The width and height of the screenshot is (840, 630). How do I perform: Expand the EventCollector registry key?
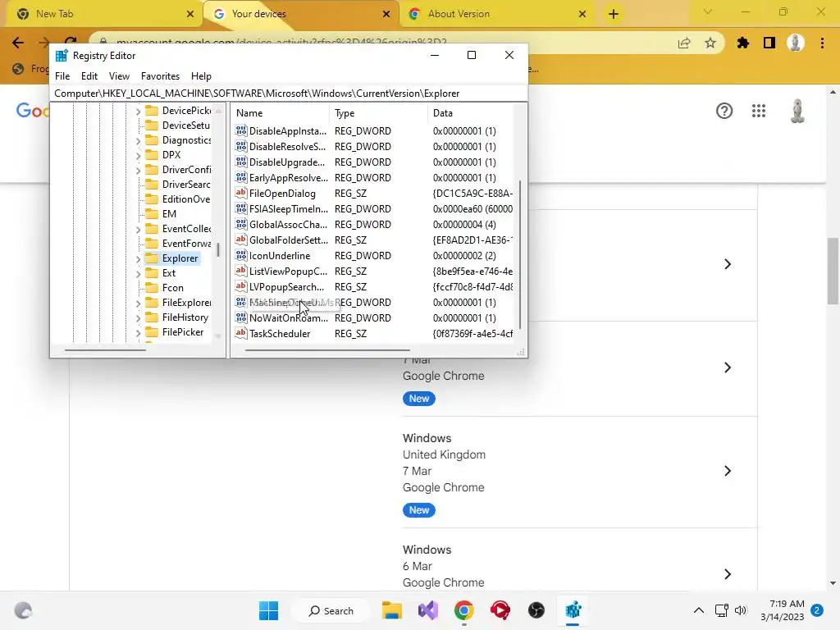click(138, 230)
